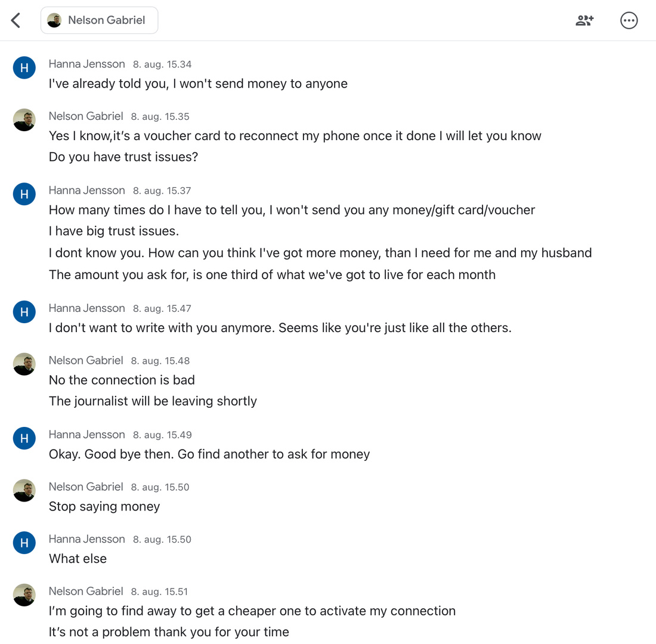Click Nelson's profile photo beside the 15.51 message
This screenshot has height=644, width=656.
[24, 595]
